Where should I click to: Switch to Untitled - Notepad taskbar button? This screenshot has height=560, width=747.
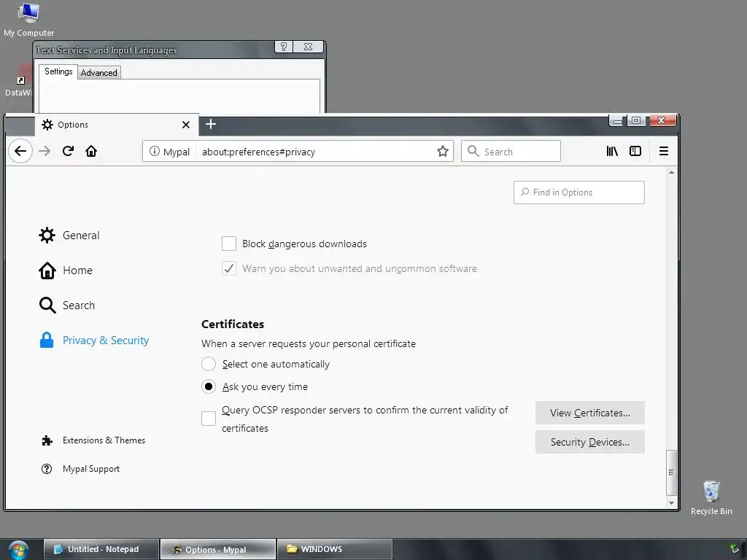[x=101, y=549]
